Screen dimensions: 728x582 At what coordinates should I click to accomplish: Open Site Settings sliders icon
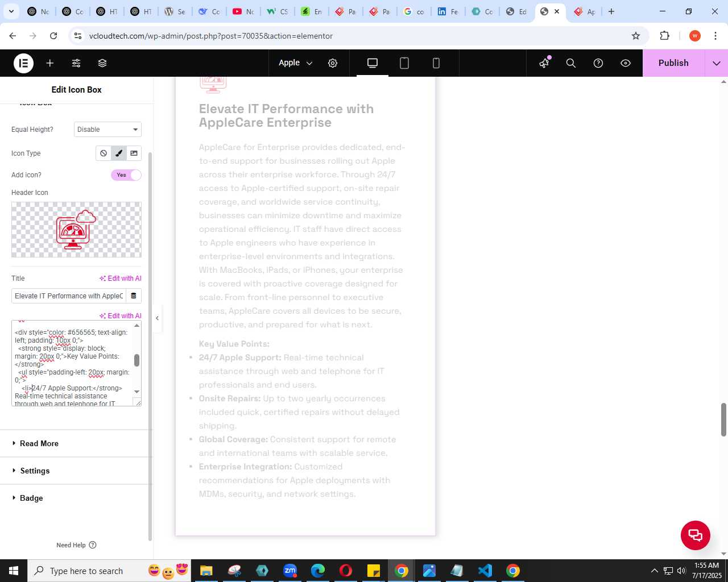tap(76, 63)
